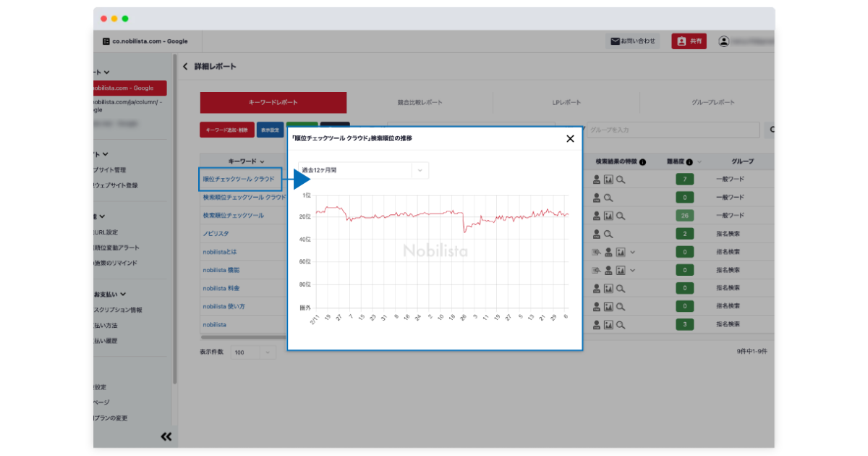The height and width of the screenshot is (456, 868).
Task: Click 一般ワード group in difficulty 7 row
Action: (x=730, y=179)
